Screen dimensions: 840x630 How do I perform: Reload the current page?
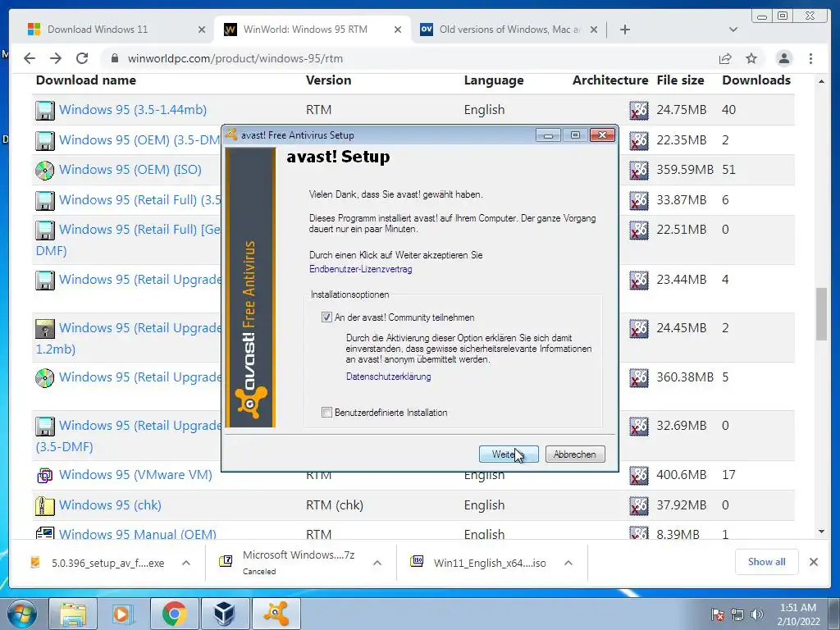(82, 58)
